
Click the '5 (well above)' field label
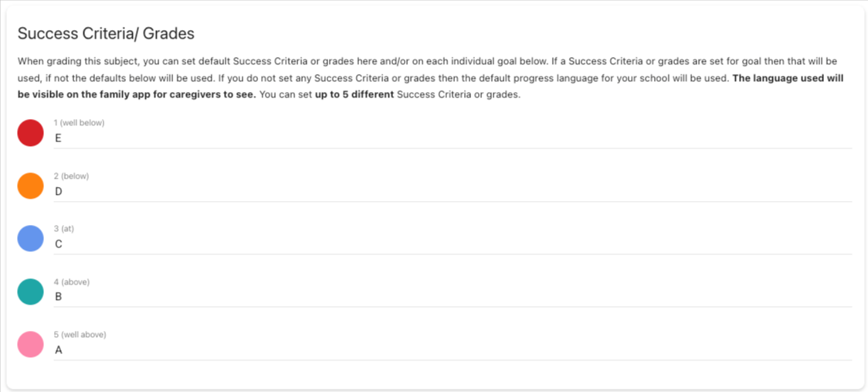[80, 335]
